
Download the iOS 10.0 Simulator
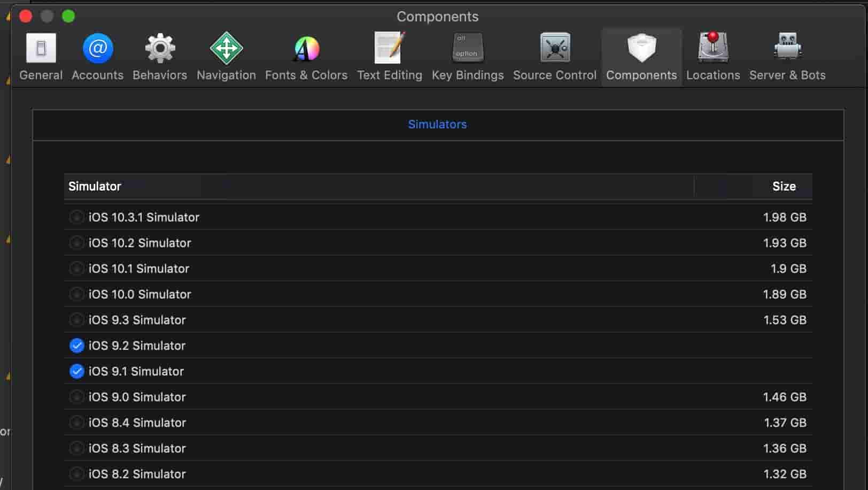click(76, 294)
